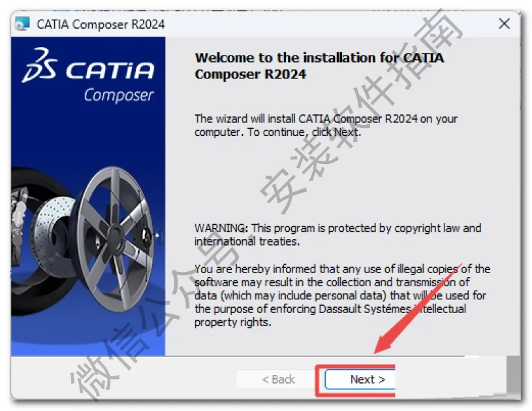Click the Welcome to the installation heading
The image size is (532, 411).
[319, 66]
